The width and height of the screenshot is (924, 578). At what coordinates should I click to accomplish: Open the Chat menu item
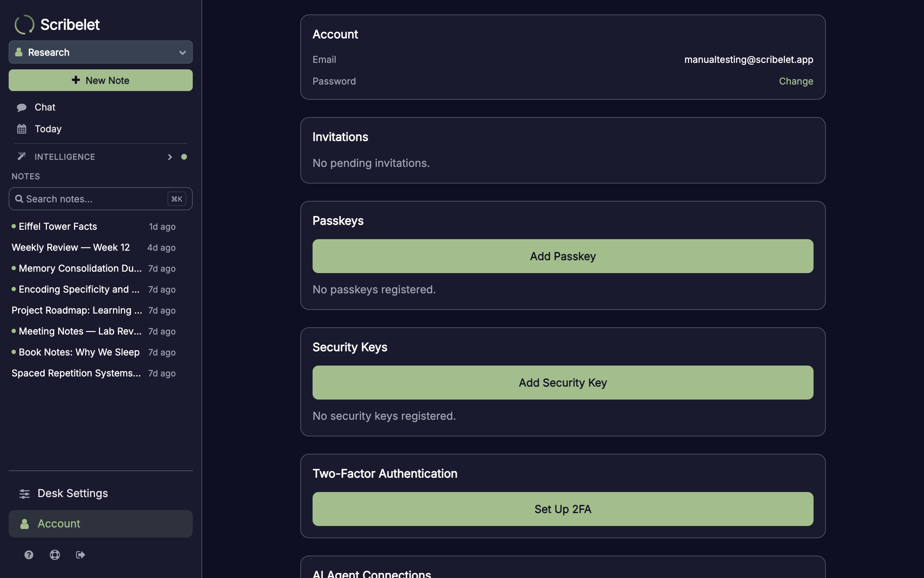tap(100, 107)
